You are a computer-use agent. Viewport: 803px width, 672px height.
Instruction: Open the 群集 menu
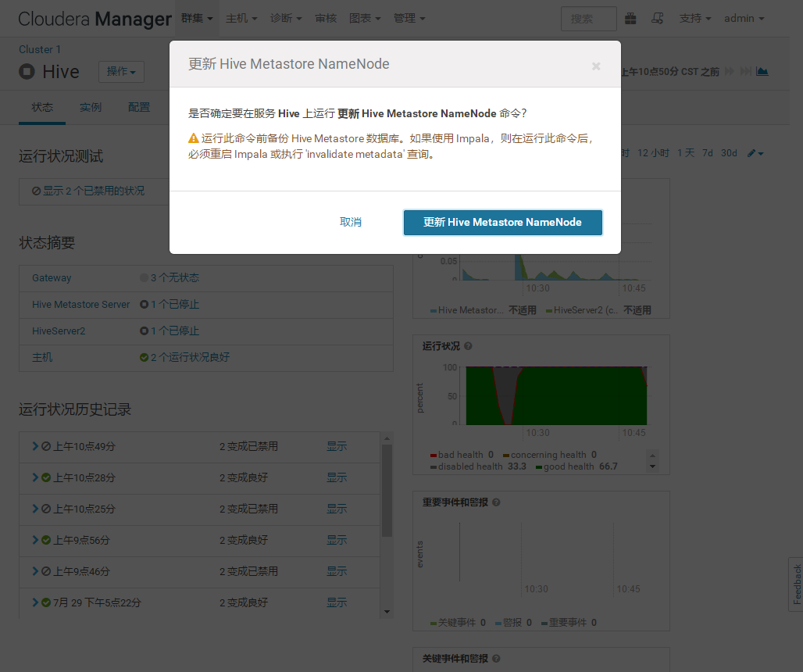(197, 19)
